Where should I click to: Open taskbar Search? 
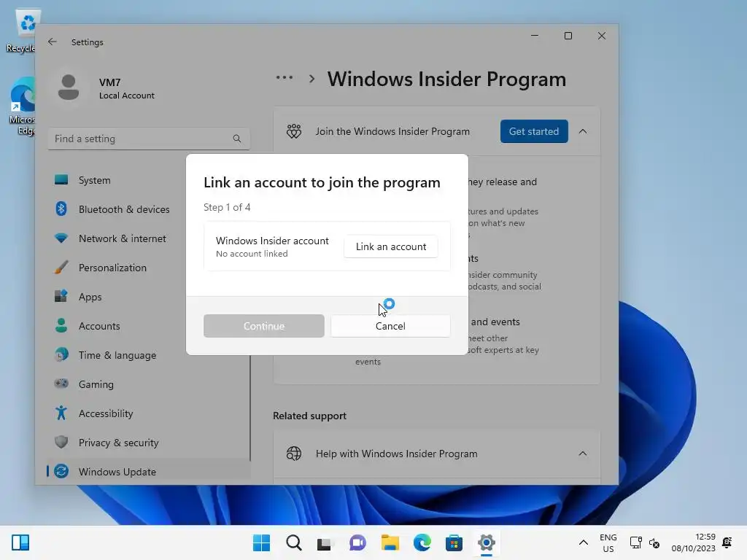tap(293, 542)
